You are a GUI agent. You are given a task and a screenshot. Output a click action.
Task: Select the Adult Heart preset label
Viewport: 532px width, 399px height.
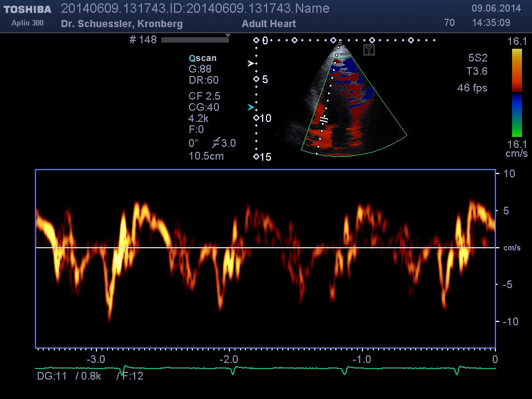pos(269,24)
